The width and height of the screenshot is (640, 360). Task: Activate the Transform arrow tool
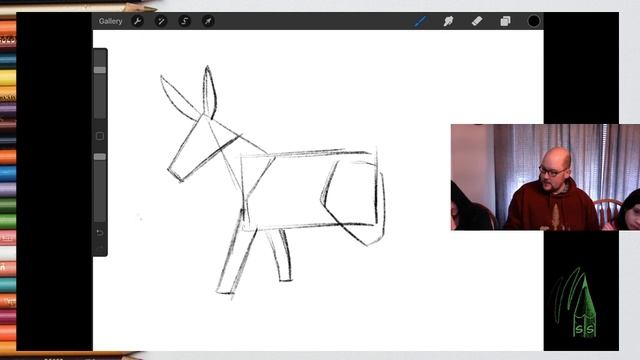208,21
